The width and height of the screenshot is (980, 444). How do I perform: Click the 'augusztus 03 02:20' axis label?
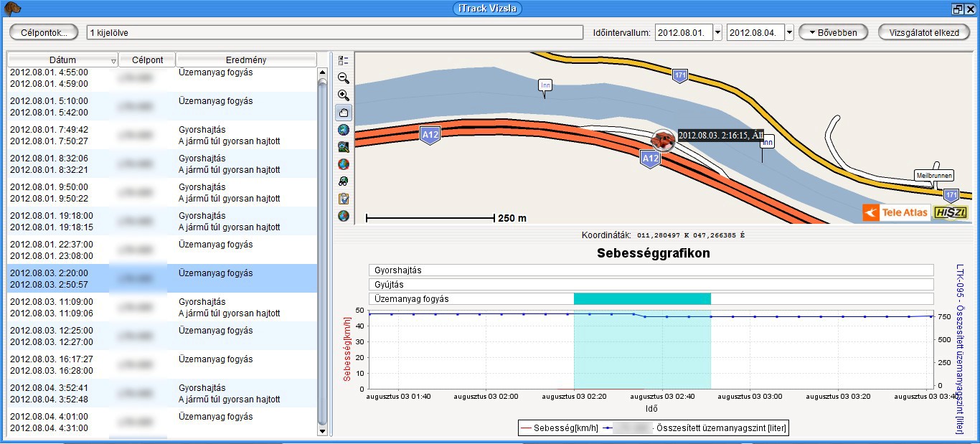pyautogui.click(x=574, y=395)
